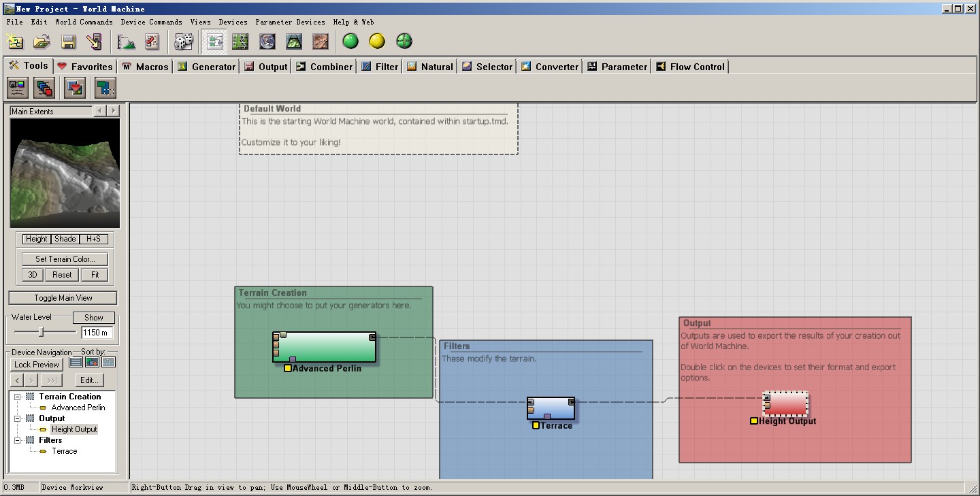
Task: Switch preview to H+S mode
Action: click(93, 239)
